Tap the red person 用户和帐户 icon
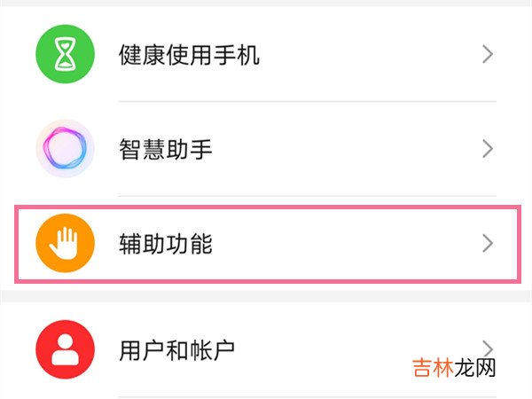532x399 pixels. 65,348
